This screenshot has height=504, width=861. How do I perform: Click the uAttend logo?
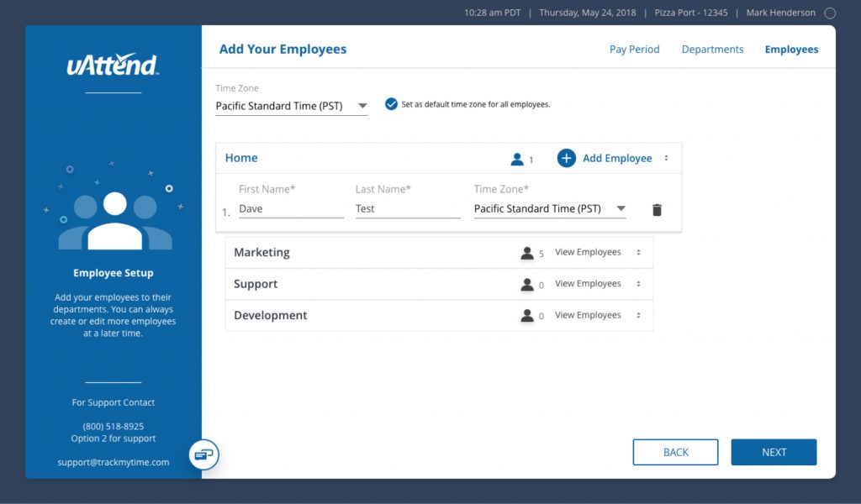point(113,64)
